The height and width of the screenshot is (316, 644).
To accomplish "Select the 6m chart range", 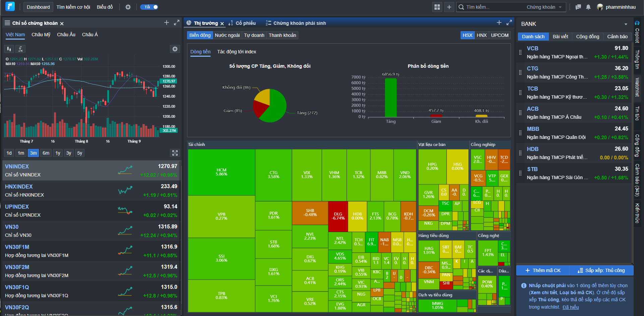I will coord(46,153).
